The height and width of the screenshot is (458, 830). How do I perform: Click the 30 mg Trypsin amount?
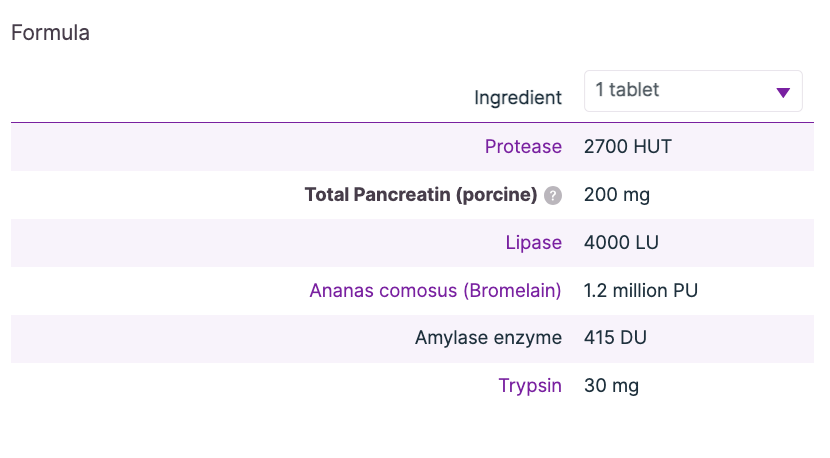[611, 385]
